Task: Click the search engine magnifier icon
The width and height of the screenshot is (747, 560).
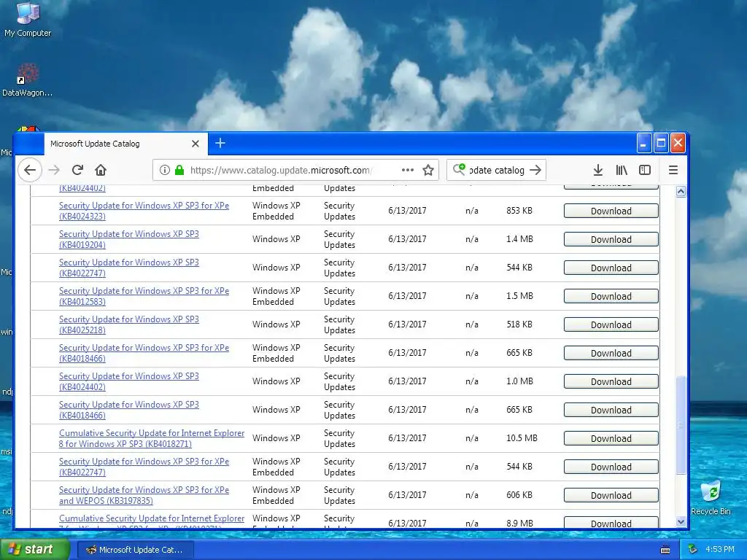Action: [x=459, y=169]
